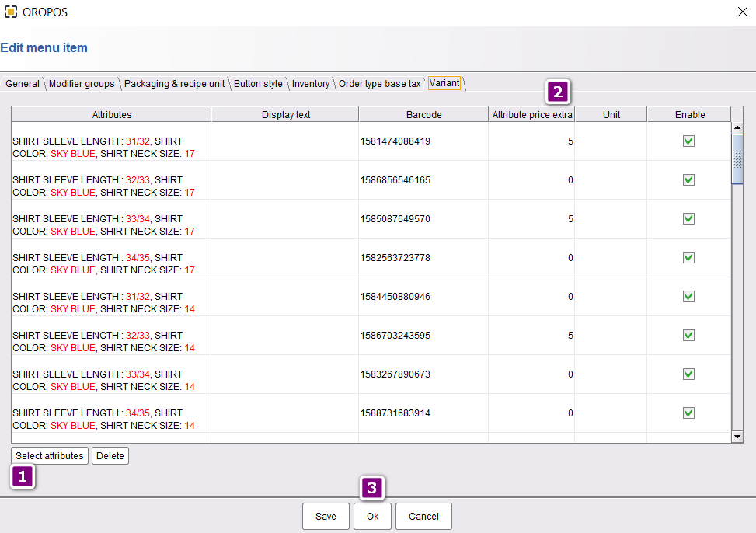Click price extra cell for barcode 1588731683914
This screenshot has width=756, height=533.
[531, 413]
